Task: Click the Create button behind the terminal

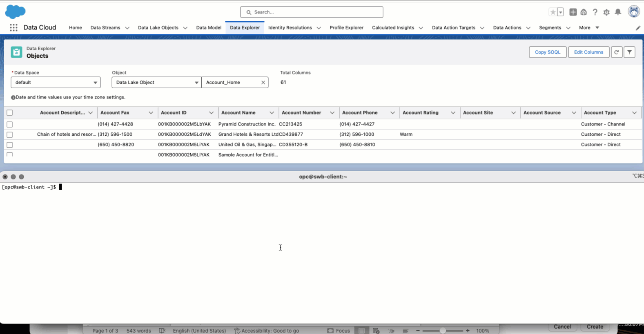Action: pyautogui.click(x=595, y=327)
